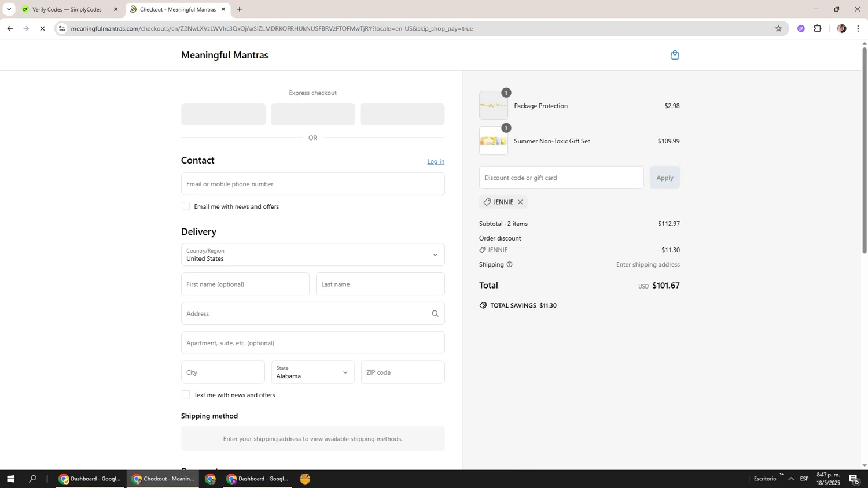Image resolution: width=868 pixels, height=488 pixels.
Task: Click the ESP language indicator
Action: [804, 479]
